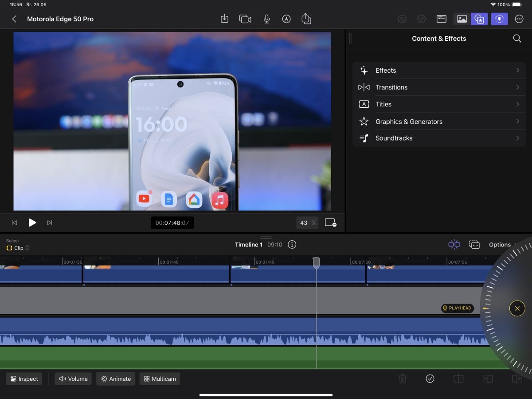Open the camera recording tool
532x399 pixels.
245,19
